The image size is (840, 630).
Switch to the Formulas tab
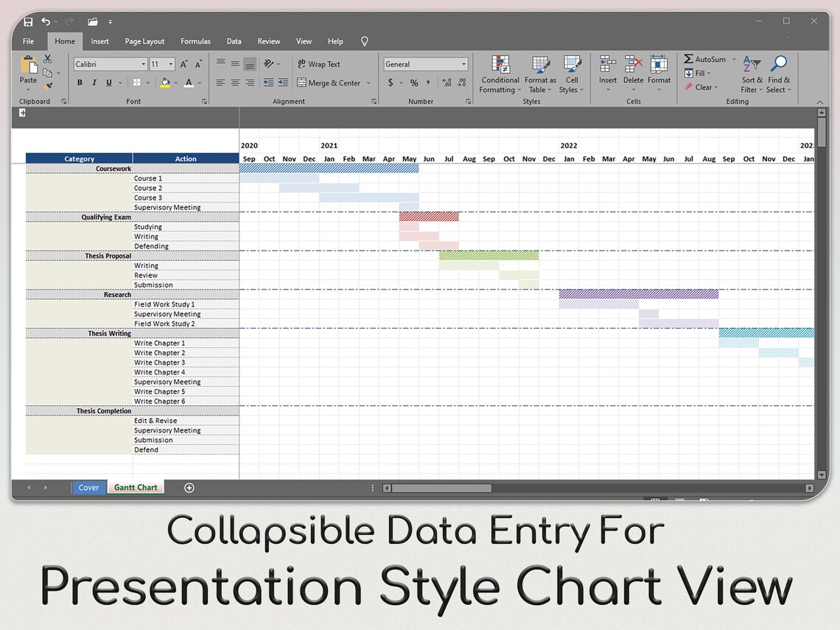pos(195,41)
